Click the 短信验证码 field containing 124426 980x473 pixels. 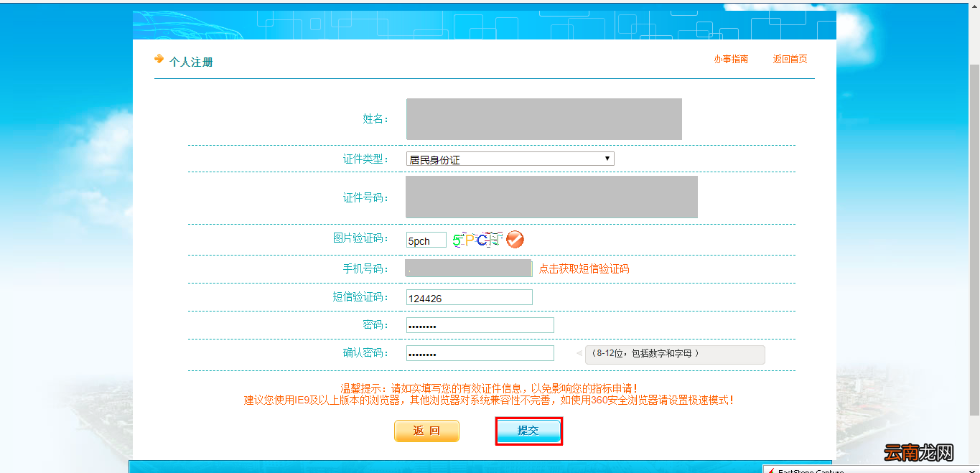[x=469, y=298]
